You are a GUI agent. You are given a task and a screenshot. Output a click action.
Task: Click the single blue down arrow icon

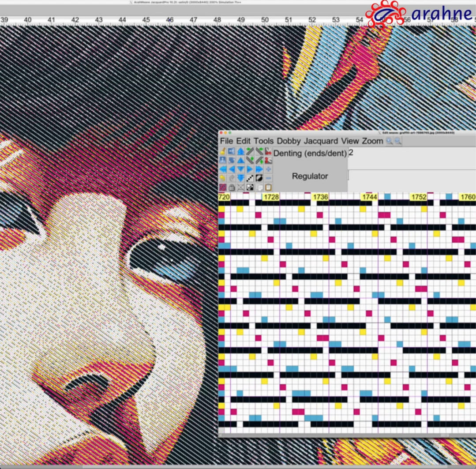241,169
